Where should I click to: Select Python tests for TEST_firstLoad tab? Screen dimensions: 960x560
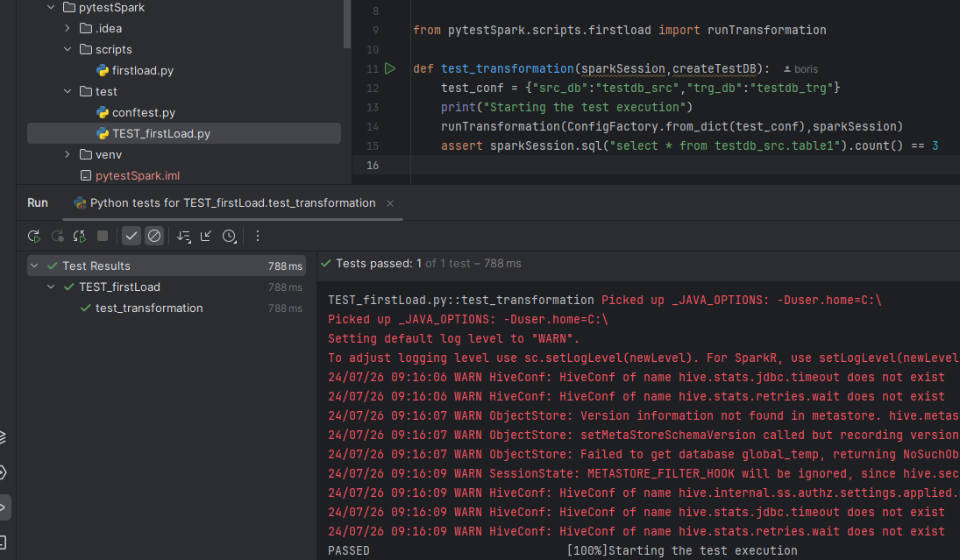point(232,202)
